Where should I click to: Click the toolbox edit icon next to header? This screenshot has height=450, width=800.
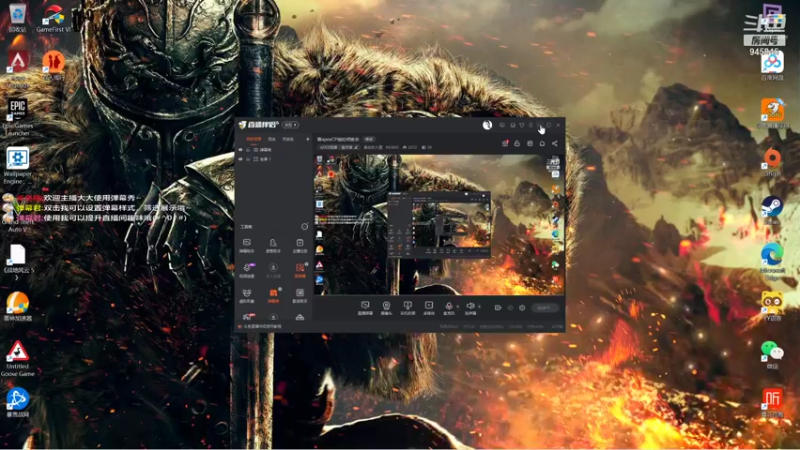[x=305, y=227]
